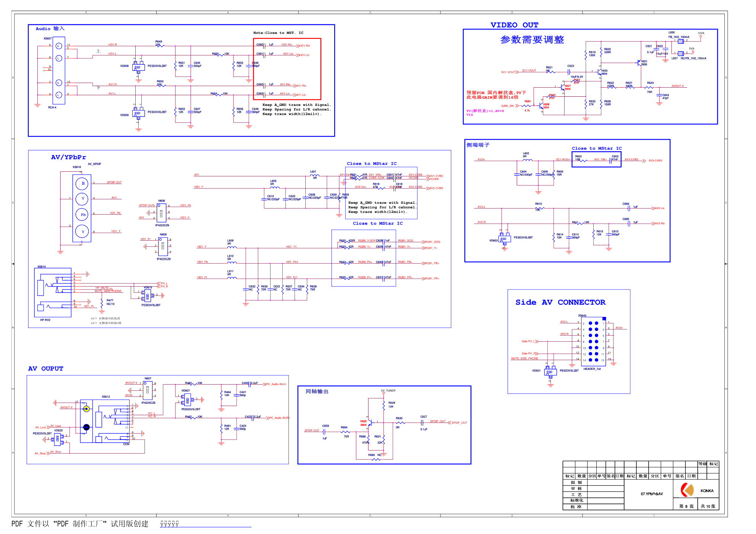
Task: Click the L607 ferrite bead symbol
Action: click(x=681, y=53)
